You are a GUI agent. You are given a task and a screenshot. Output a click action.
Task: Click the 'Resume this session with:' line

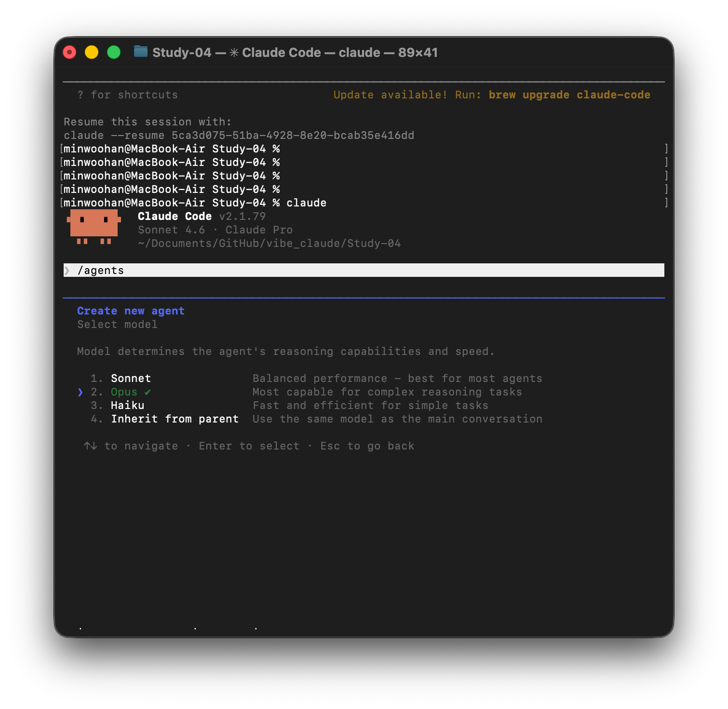(148, 122)
